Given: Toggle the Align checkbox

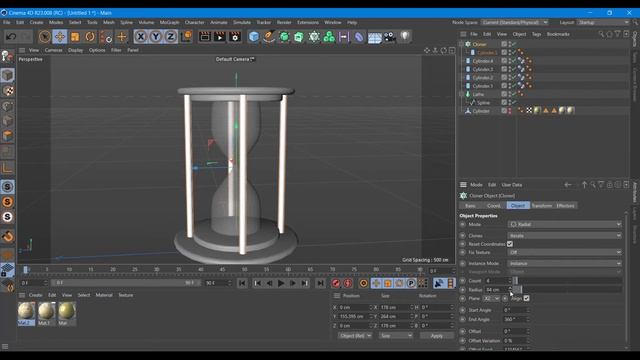Looking at the screenshot, I should click(x=527, y=298).
